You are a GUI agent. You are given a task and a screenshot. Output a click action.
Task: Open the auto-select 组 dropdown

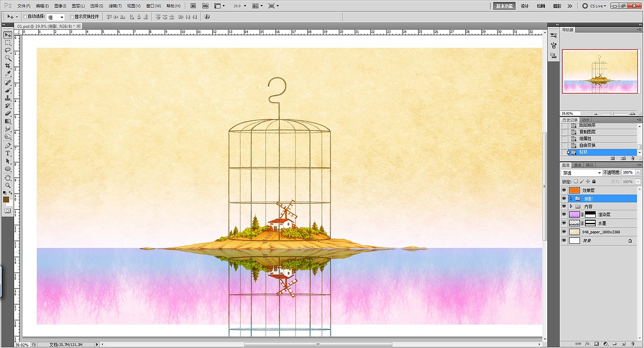(56, 17)
